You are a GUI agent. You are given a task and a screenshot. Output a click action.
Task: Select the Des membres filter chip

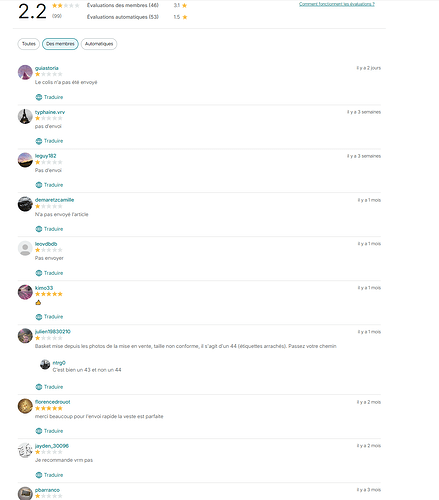(x=60, y=44)
